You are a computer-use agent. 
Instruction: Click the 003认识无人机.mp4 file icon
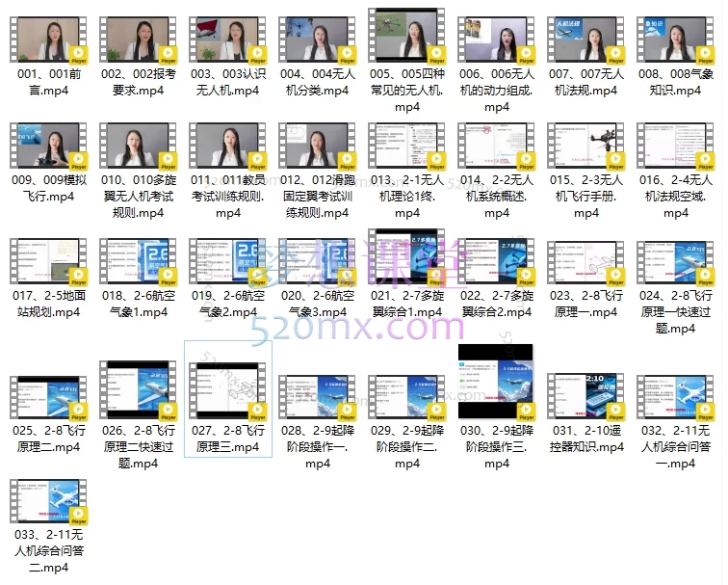[x=227, y=39]
